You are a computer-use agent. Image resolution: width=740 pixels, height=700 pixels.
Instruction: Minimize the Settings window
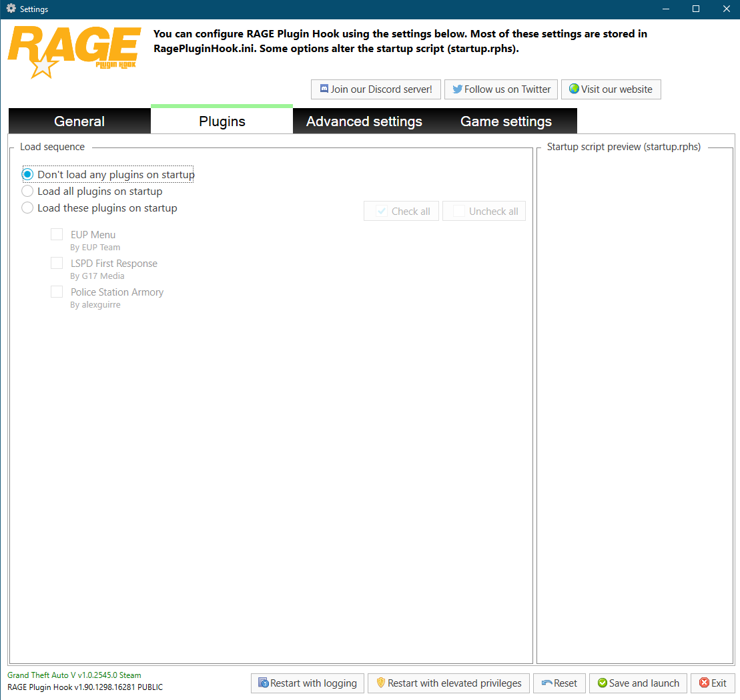(665, 9)
